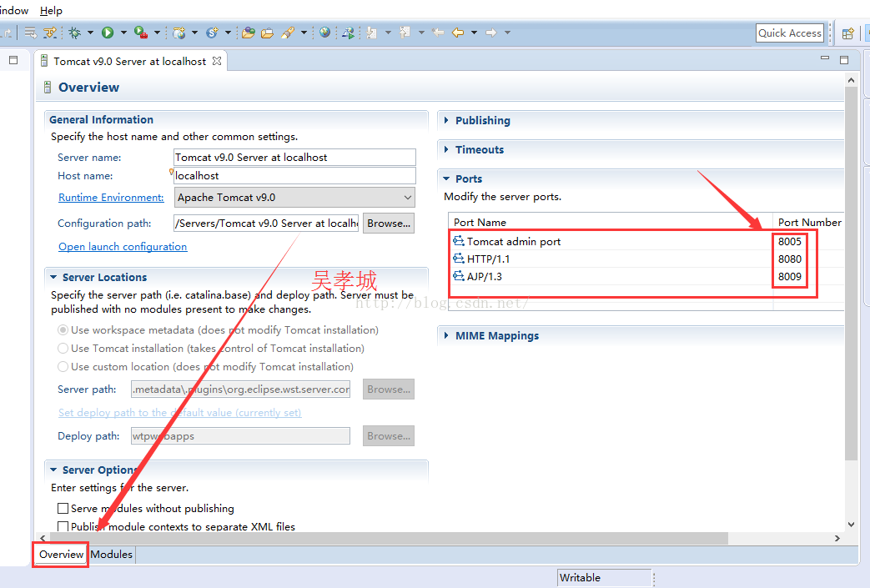Screen dimensions: 870x588
Task: Select the Tomcat v9.0 Server at localhost editor tab
Action: 129,61
